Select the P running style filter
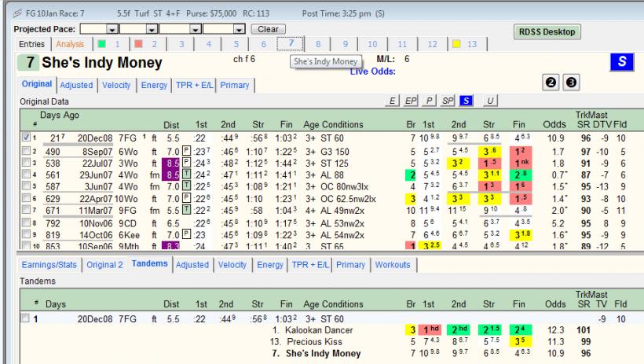Screen dimensions: 644x364 (429, 101)
